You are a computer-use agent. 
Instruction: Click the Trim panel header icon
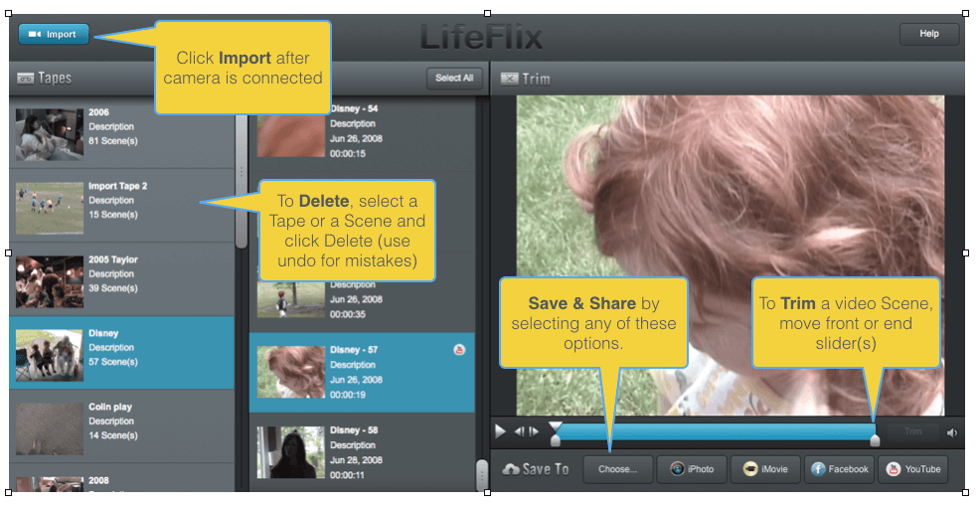[509, 79]
